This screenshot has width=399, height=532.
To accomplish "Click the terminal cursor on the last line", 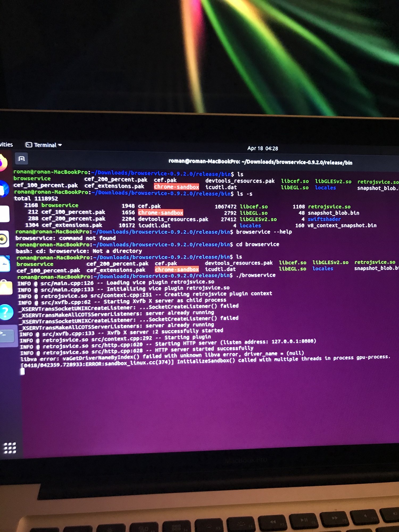I will coord(23,372).
